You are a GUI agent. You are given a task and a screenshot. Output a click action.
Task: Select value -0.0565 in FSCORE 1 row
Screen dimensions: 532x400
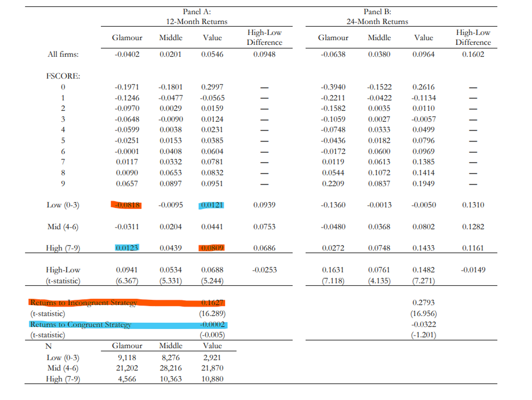tap(212, 98)
